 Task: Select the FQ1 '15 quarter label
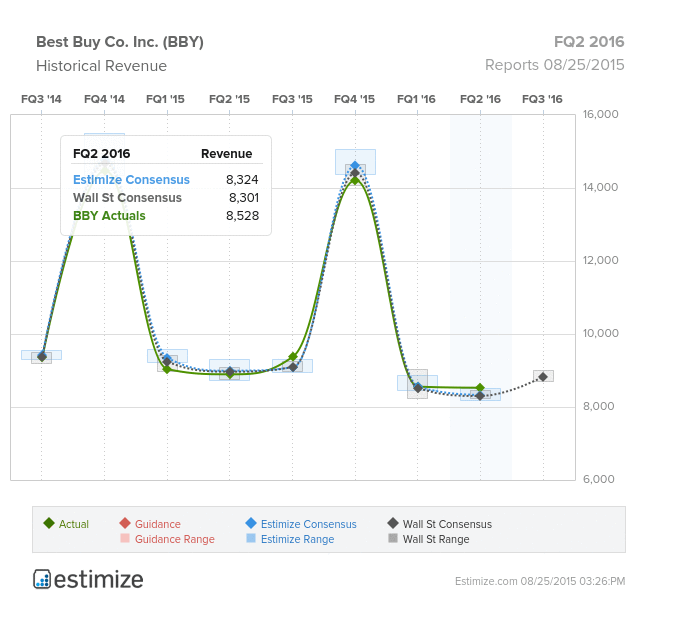coord(165,99)
